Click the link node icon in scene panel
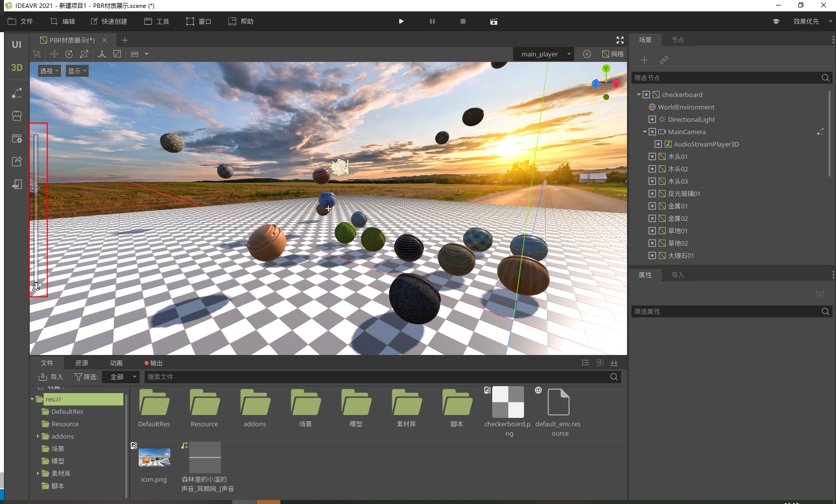 click(x=664, y=60)
